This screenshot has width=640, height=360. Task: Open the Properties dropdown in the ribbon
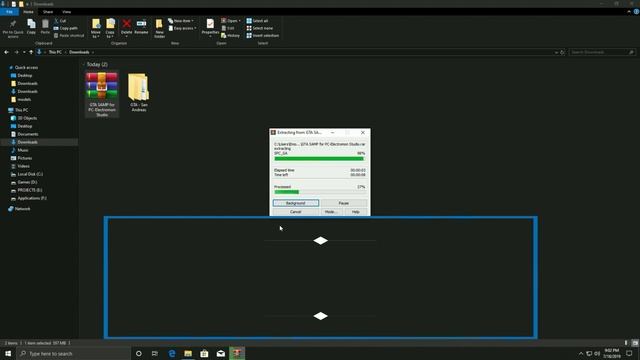click(x=210, y=36)
